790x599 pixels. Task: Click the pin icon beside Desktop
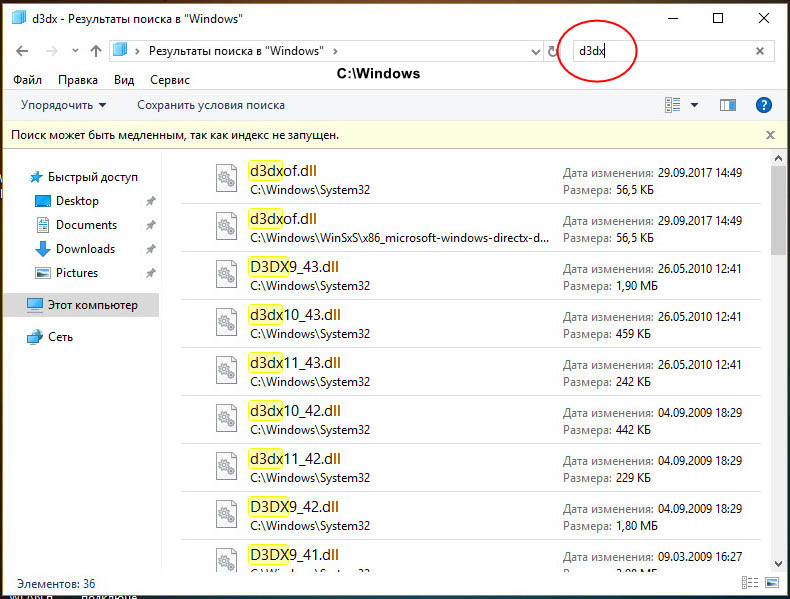(x=150, y=201)
